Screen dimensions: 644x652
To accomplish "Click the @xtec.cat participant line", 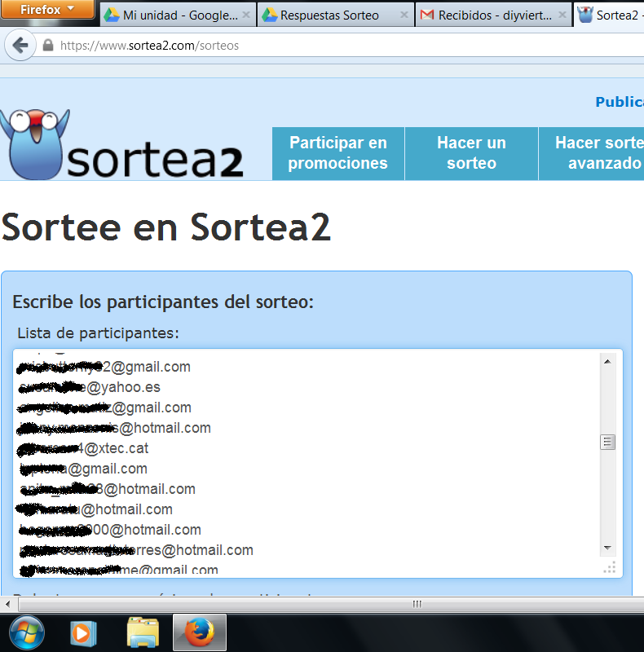I will (x=83, y=448).
